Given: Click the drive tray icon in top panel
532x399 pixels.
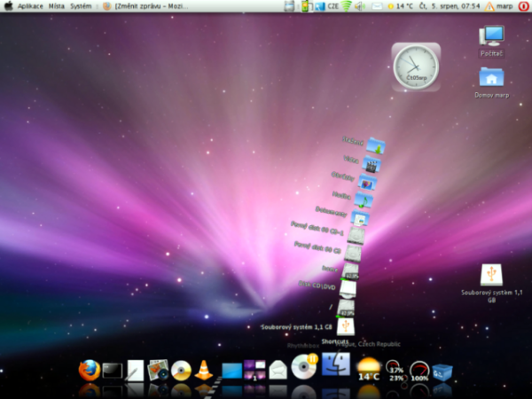Looking at the screenshot, I should [x=289, y=6].
